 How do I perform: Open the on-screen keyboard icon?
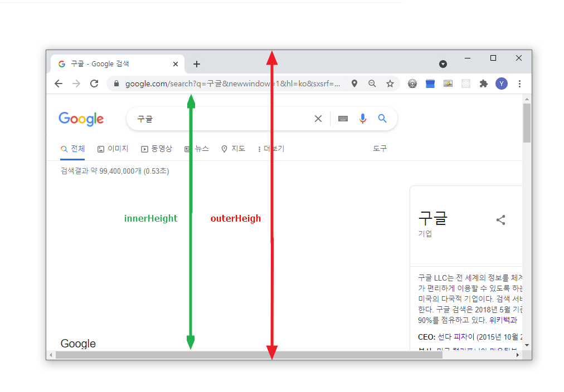coord(343,119)
